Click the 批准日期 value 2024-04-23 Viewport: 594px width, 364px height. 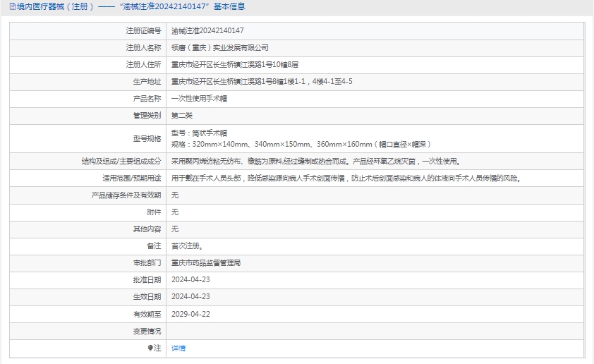[x=190, y=279]
